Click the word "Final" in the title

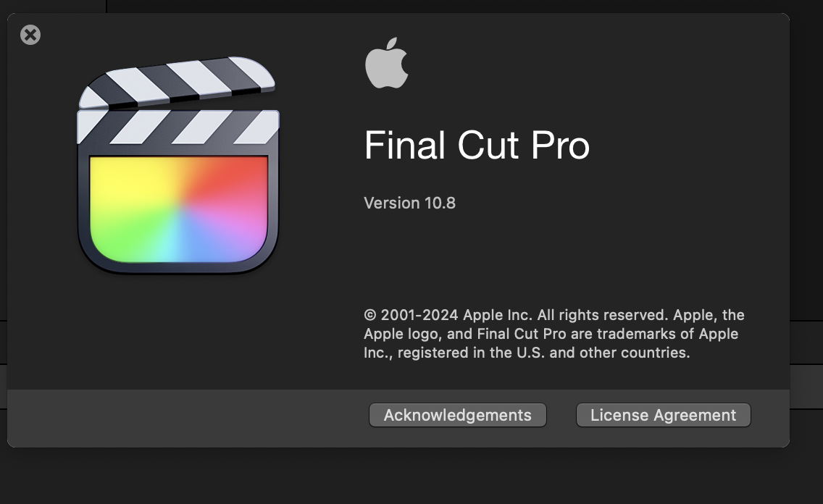coord(405,146)
